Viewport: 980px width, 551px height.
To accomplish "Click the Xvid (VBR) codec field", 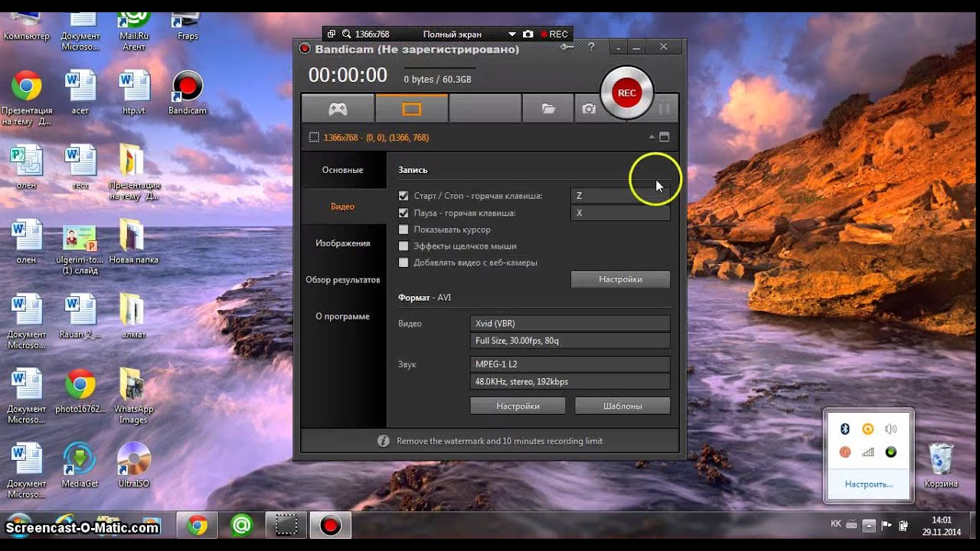I will [x=570, y=324].
